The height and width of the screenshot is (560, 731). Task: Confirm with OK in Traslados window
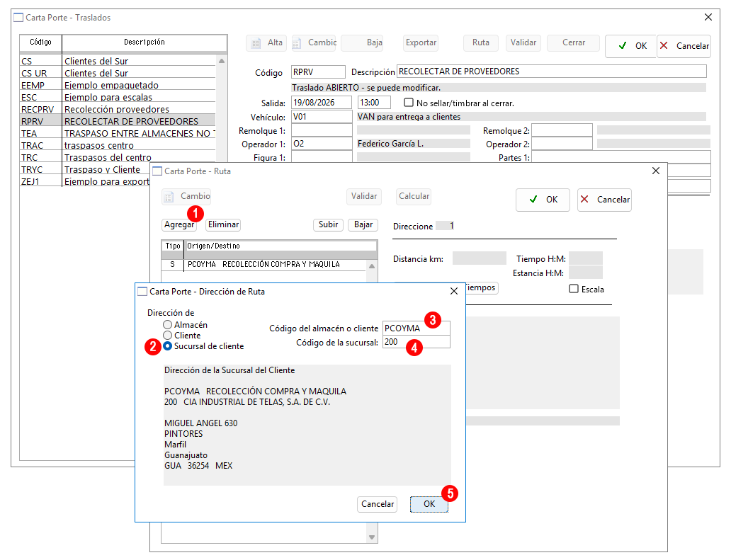tap(630, 46)
